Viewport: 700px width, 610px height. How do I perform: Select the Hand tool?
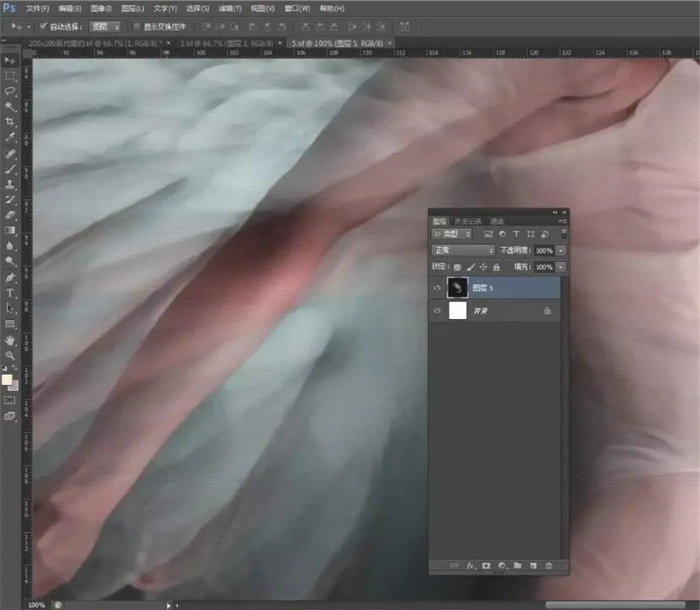pyautogui.click(x=10, y=340)
